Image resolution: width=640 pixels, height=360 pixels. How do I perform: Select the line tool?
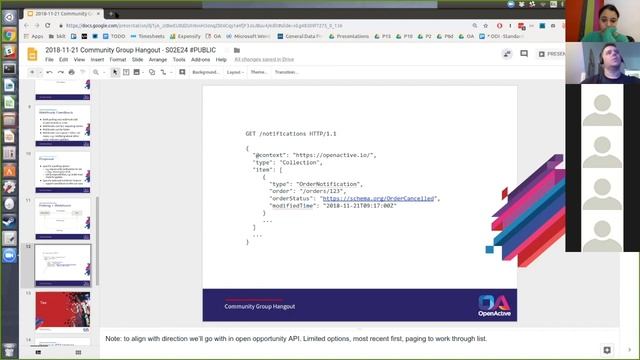tap(163, 72)
